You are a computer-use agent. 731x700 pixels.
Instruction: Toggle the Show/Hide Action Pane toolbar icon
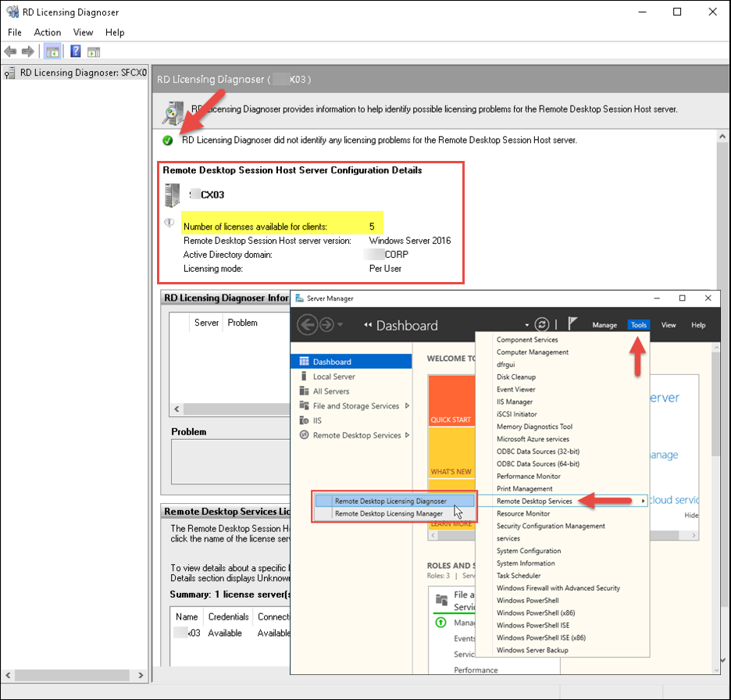(94, 52)
